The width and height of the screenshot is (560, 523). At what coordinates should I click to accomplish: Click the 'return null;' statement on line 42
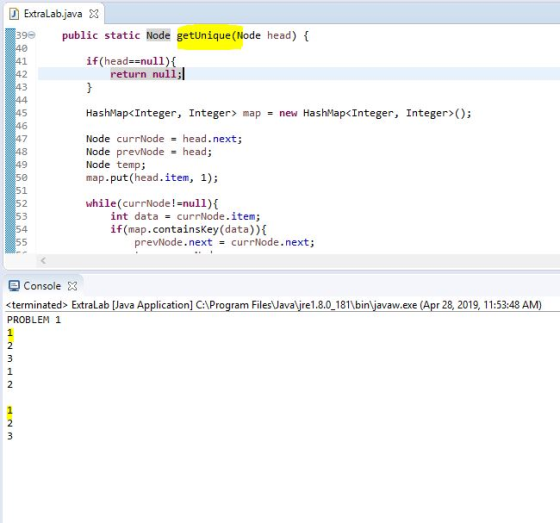146,74
